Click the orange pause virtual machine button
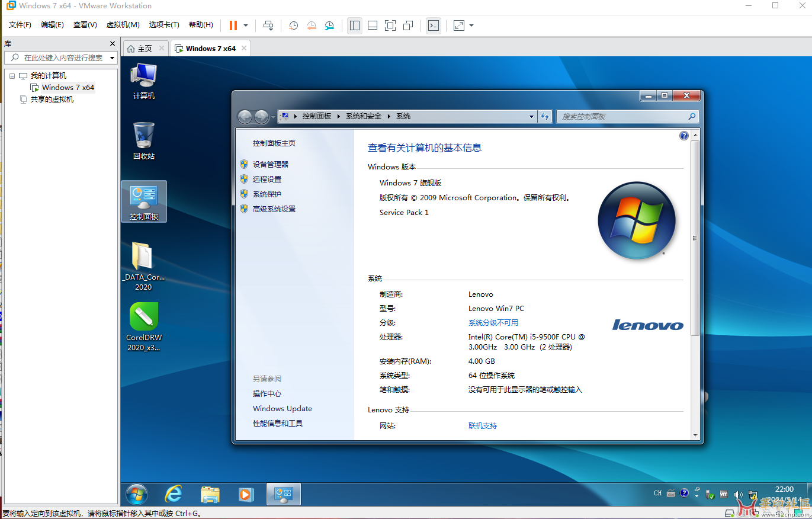Screen dimensions: 812x519 click(x=233, y=25)
